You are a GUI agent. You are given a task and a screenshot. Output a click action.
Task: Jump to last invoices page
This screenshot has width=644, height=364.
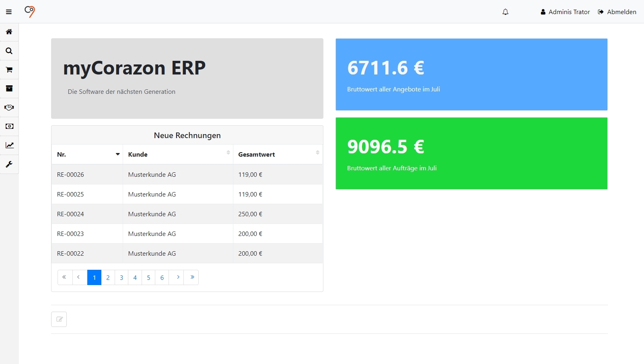191,277
